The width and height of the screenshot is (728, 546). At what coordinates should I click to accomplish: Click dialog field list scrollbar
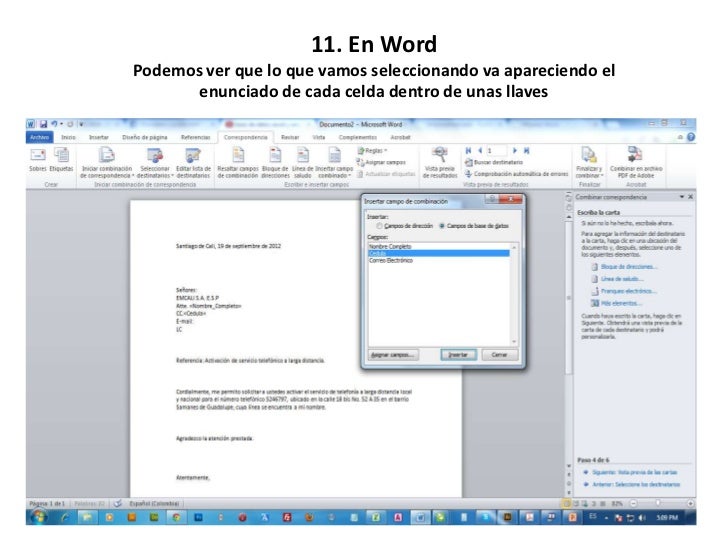514,294
